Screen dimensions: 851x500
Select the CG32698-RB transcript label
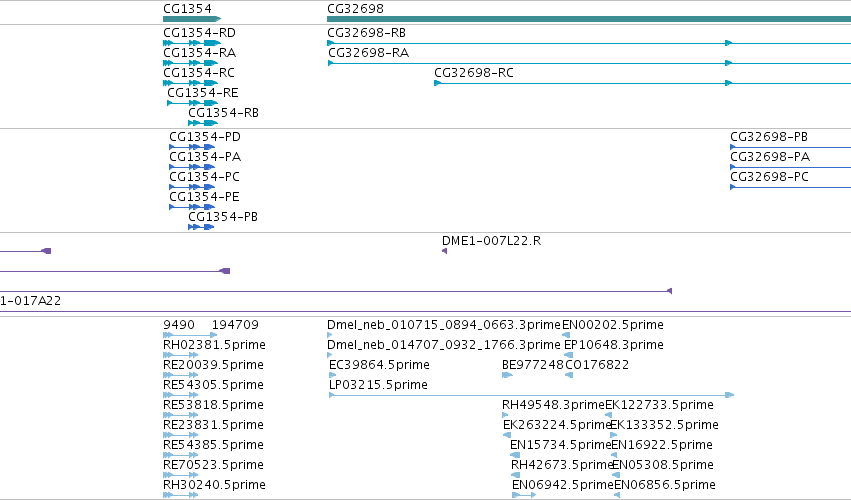click(366, 33)
